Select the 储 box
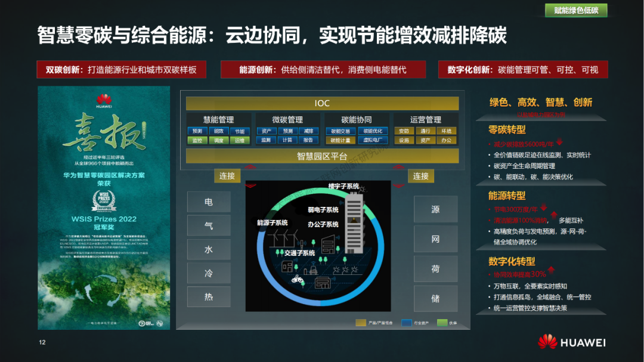The image size is (644, 362). 436,298
